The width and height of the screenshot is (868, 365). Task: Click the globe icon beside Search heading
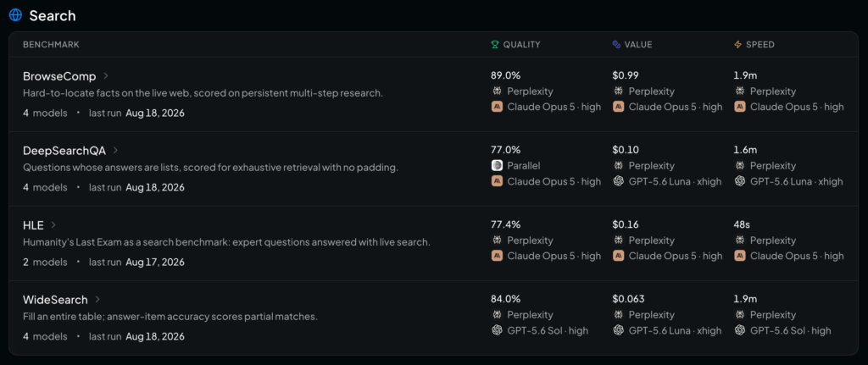click(x=15, y=15)
